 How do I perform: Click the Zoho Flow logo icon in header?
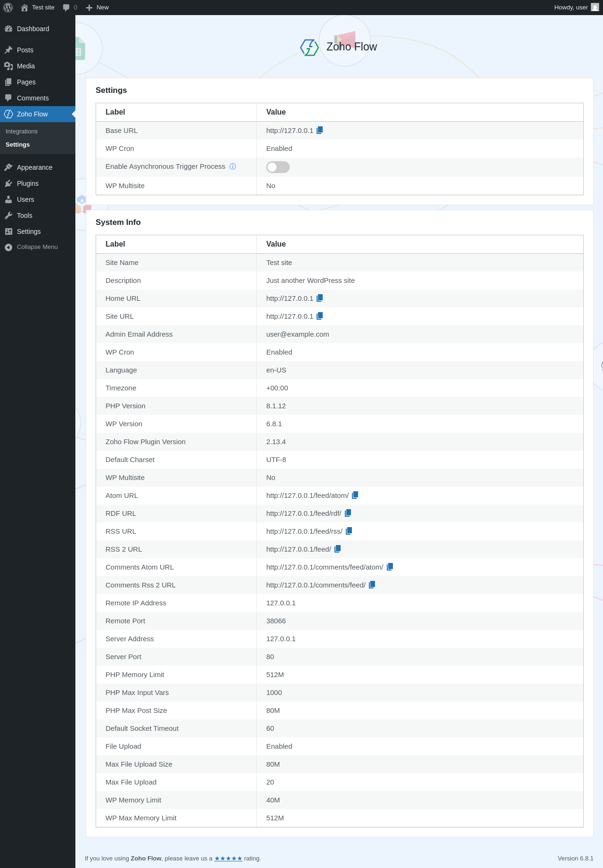point(310,47)
